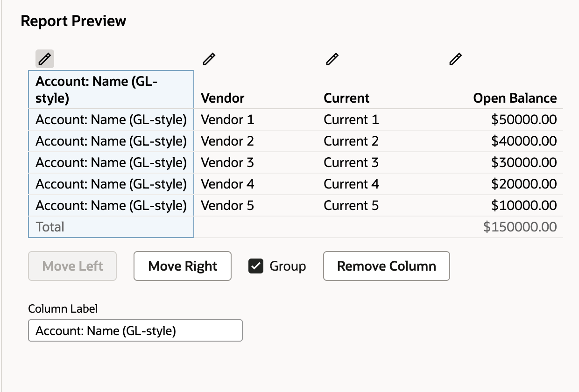Click the Vendor 4 cell
Viewport: 579px width, 392px height.
(227, 184)
